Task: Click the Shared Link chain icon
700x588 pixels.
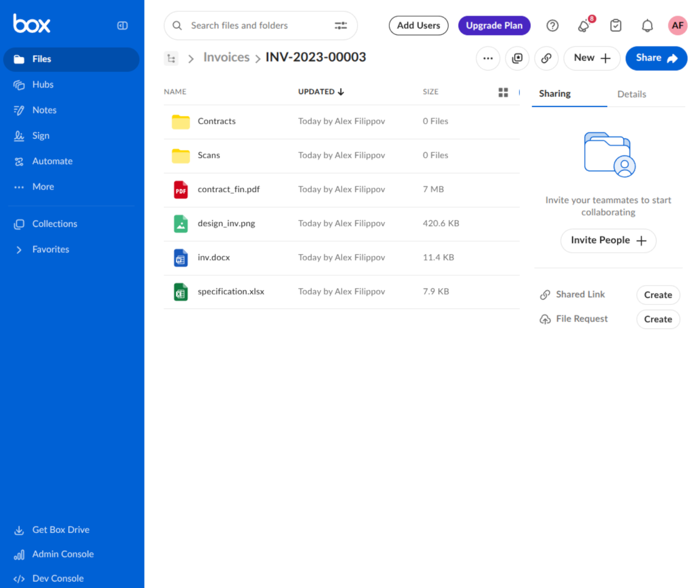Action: 545,295
